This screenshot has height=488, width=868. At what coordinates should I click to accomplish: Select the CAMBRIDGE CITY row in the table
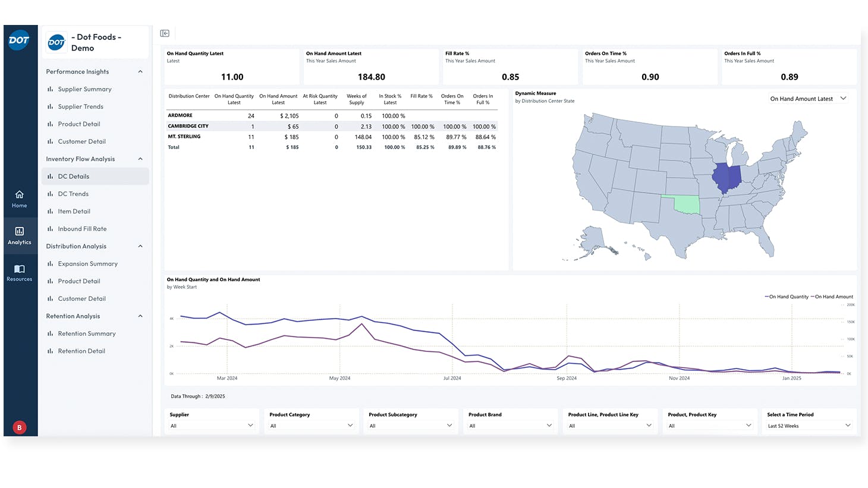(x=188, y=126)
